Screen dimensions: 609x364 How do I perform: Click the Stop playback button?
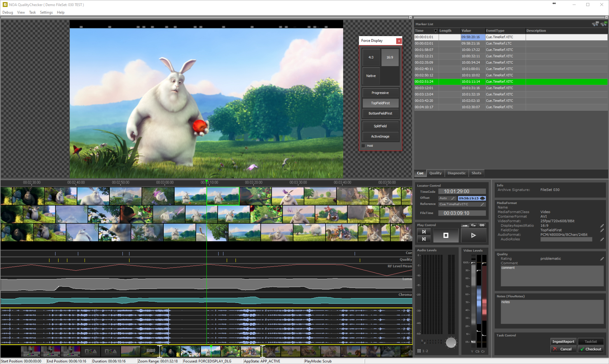coord(446,235)
